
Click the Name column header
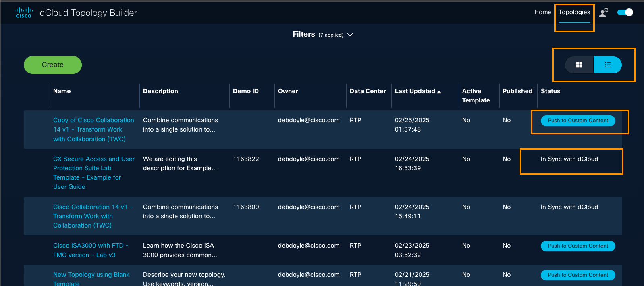click(x=62, y=91)
